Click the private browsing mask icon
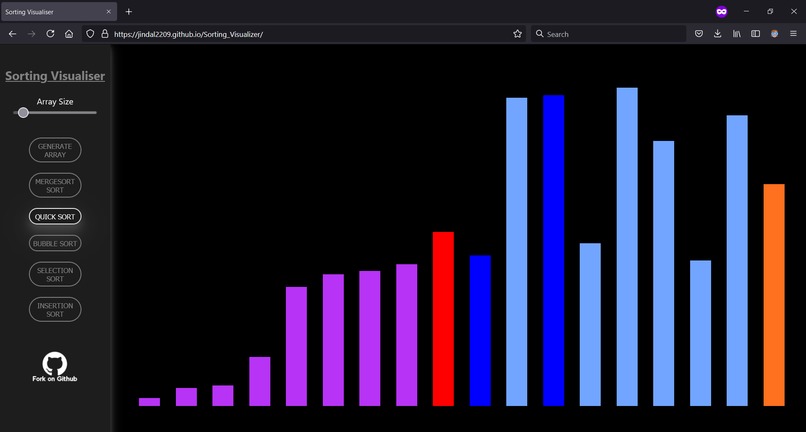806x432 pixels. [x=722, y=11]
